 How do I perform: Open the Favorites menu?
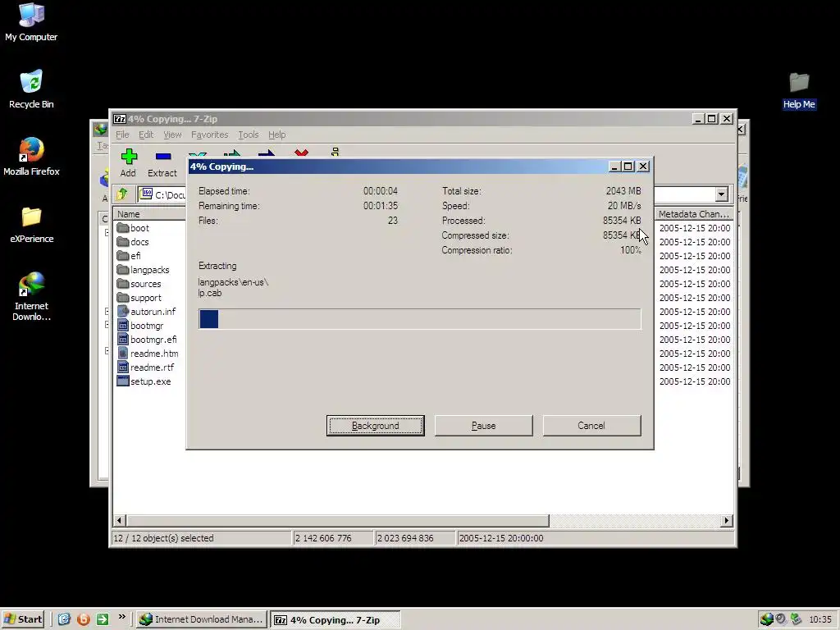[x=209, y=135]
